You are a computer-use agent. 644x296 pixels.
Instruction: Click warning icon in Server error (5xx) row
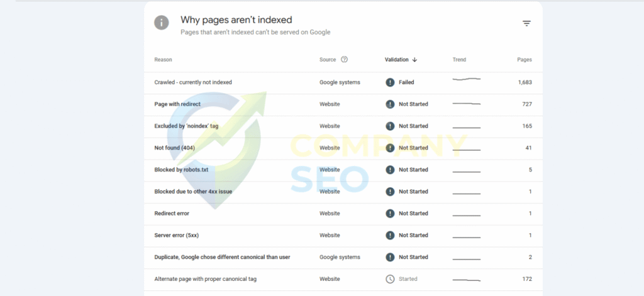390,236
